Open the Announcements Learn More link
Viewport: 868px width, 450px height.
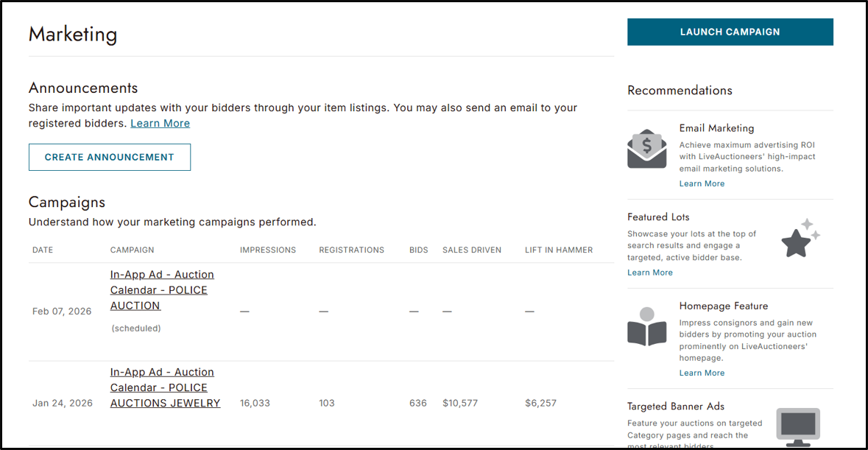(x=160, y=124)
